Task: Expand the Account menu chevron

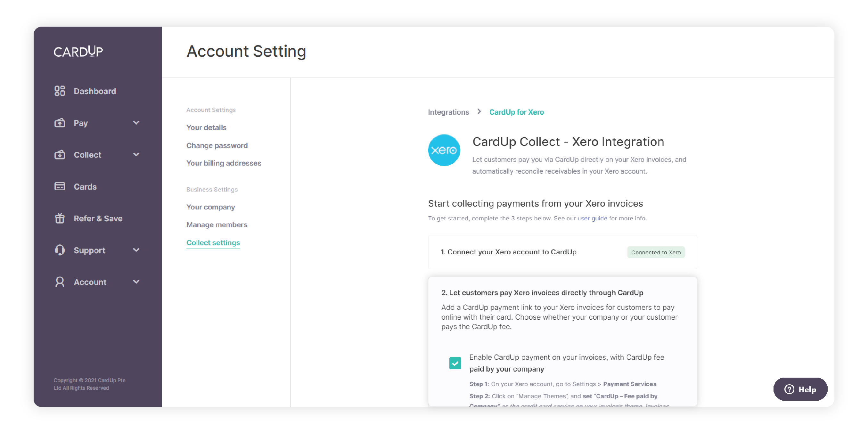Action: 136,282
